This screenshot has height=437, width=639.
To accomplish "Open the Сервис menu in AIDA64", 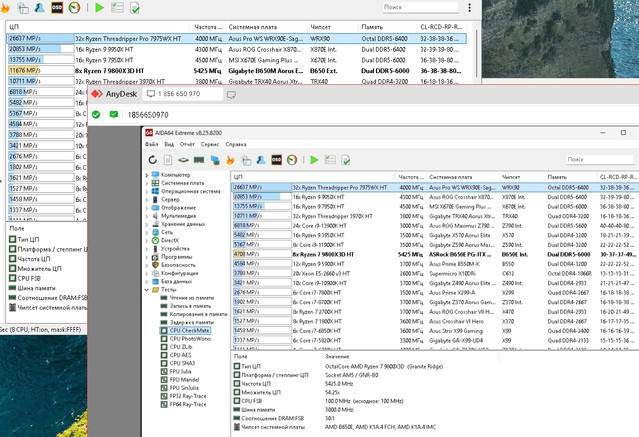I will pos(210,144).
